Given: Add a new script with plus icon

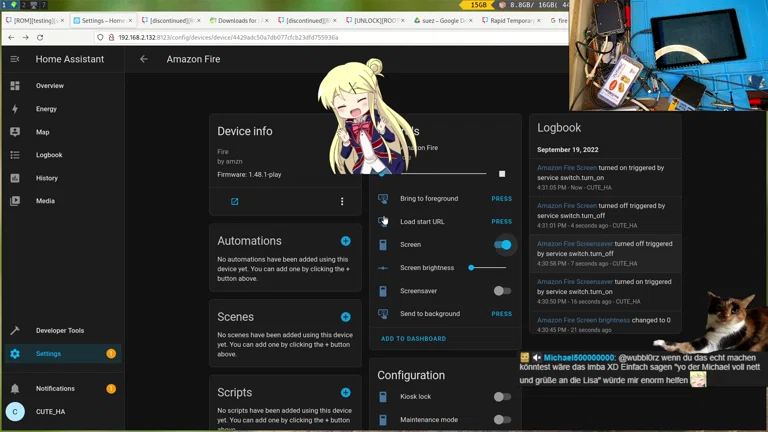Looking at the screenshot, I should (x=346, y=393).
